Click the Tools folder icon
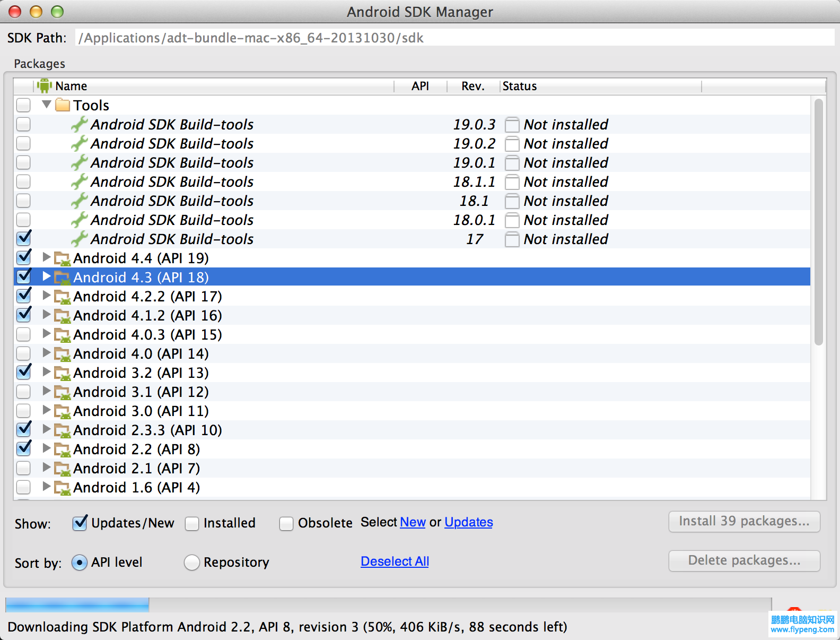The image size is (840, 640). coord(63,105)
